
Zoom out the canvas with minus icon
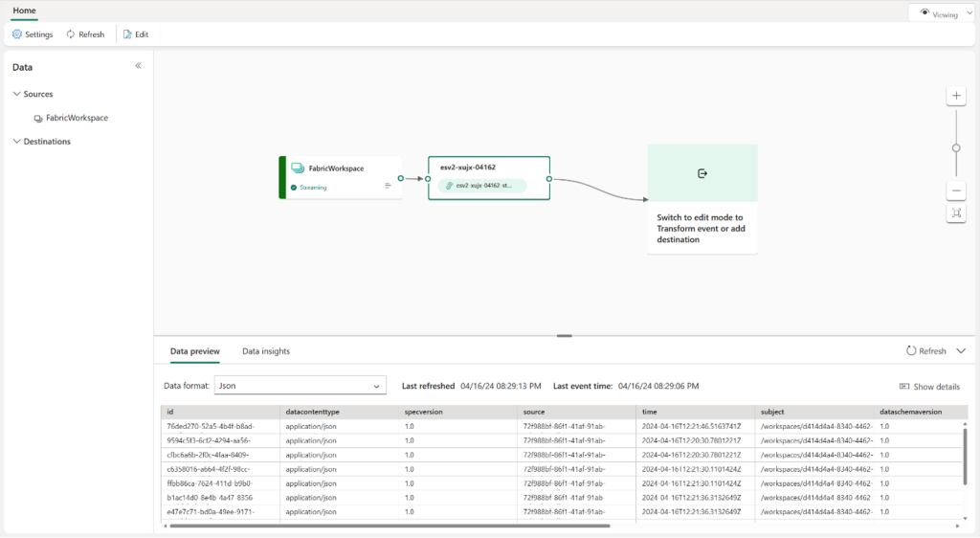pyautogui.click(x=956, y=191)
